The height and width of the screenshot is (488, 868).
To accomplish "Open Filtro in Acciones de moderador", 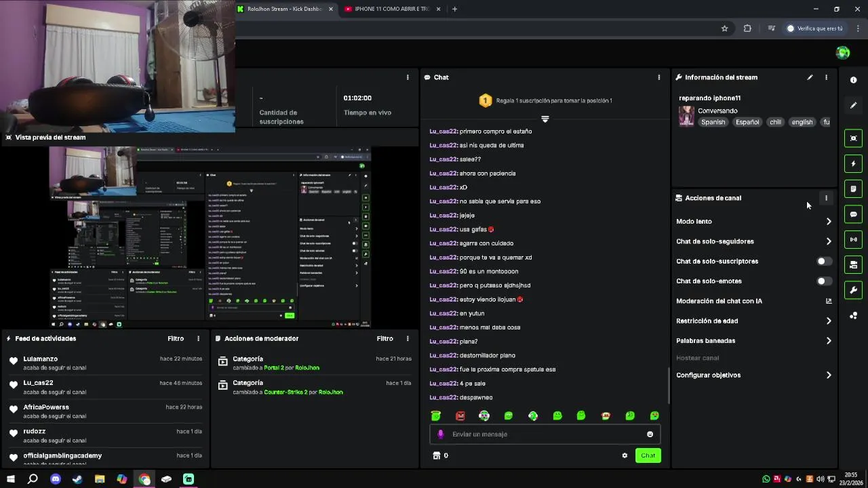I will pyautogui.click(x=384, y=338).
